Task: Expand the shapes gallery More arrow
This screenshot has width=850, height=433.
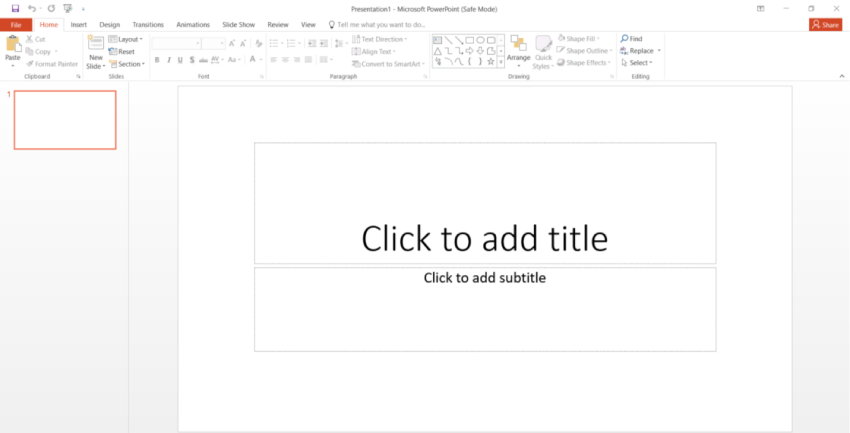Action: [501, 62]
